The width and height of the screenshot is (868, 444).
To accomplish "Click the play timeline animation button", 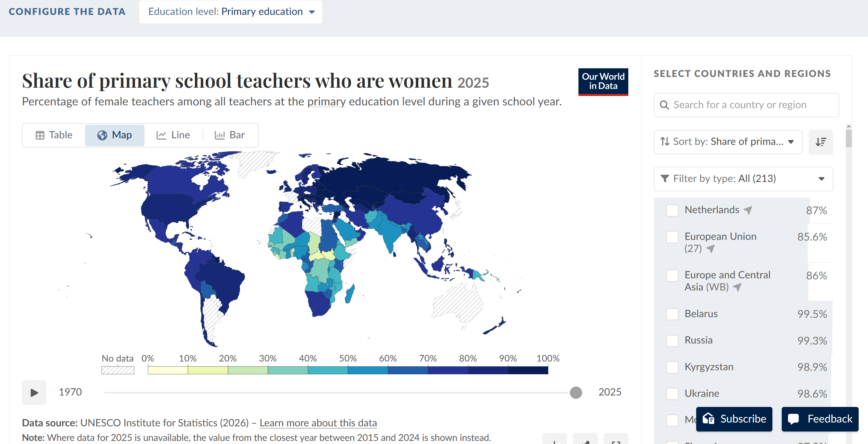I will pyautogui.click(x=34, y=392).
